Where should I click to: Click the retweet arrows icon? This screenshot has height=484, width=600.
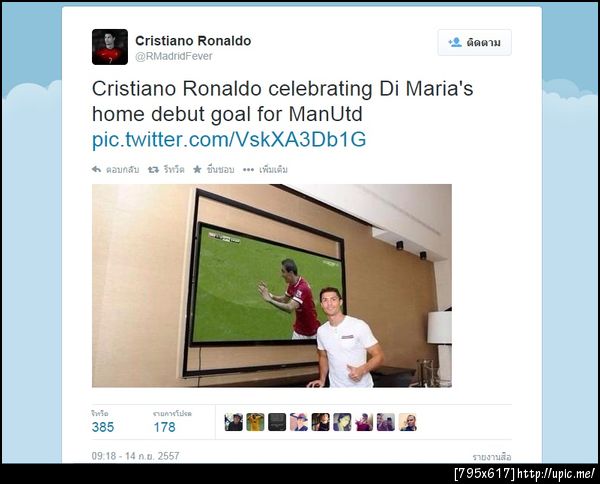(153, 169)
